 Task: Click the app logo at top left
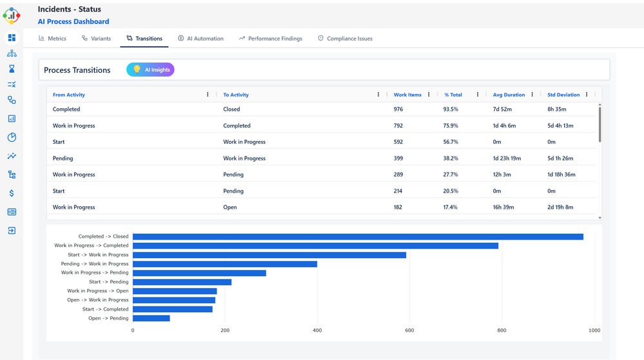(12, 14)
